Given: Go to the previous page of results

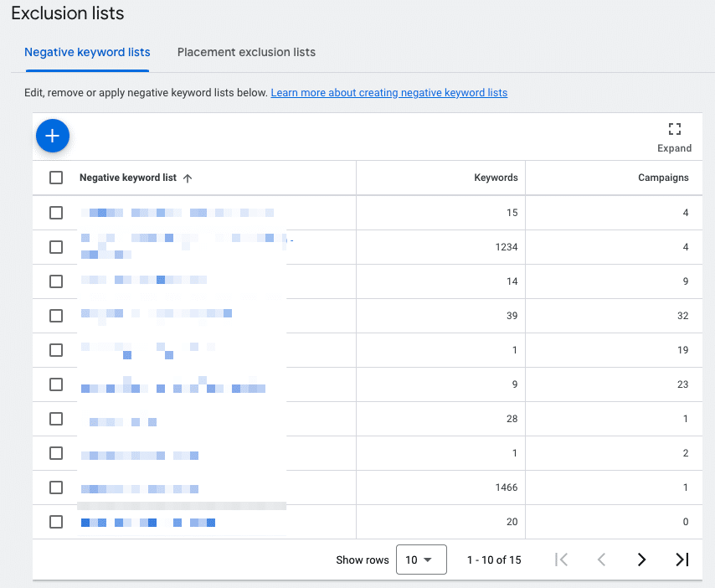Looking at the screenshot, I should (x=601, y=560).
